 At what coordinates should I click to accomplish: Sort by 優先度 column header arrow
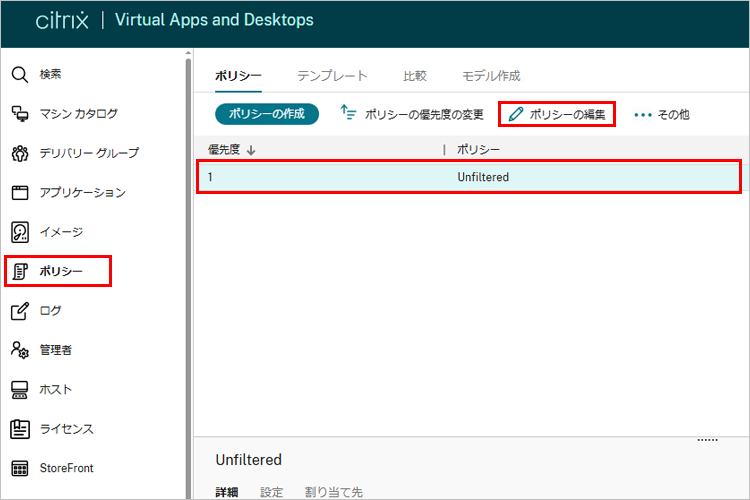click(250, 150)
